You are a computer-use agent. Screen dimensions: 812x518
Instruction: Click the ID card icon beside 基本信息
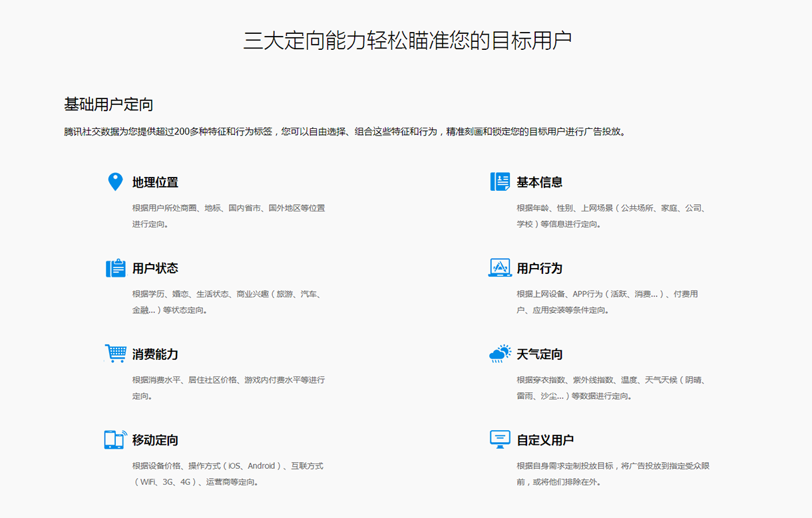point(500,182)
